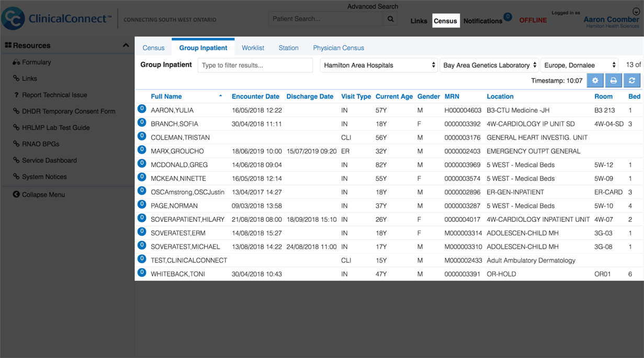Open badge icon for OSCAmstrong,OSCJustin row
644x358 pixels.
point(141,191)
